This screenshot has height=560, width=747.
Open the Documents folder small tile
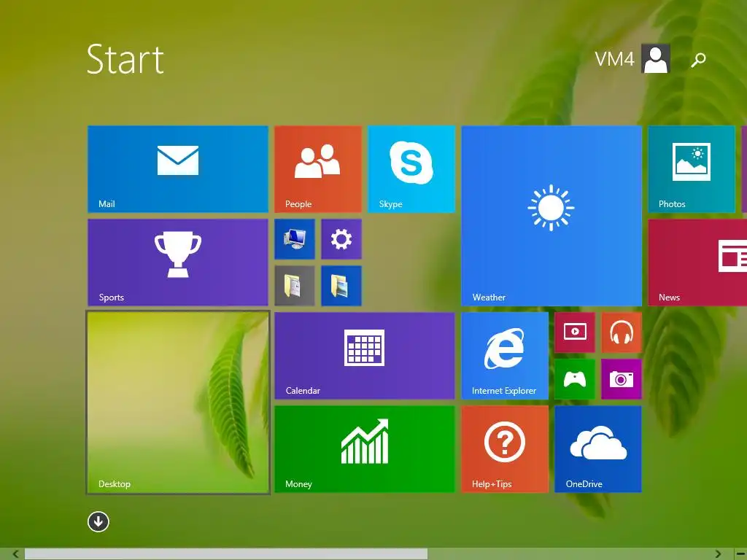click(295, 286)
